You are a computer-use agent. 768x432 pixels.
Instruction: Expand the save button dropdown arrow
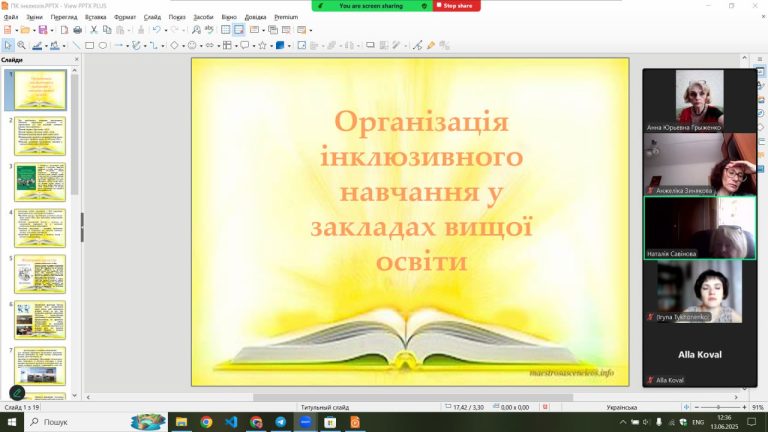tap(52, 30)
